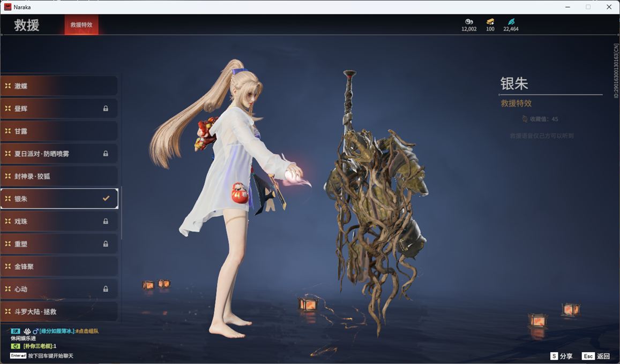
Task: Click player name 朴你三老叔 in chat
Action: (38, 346)
